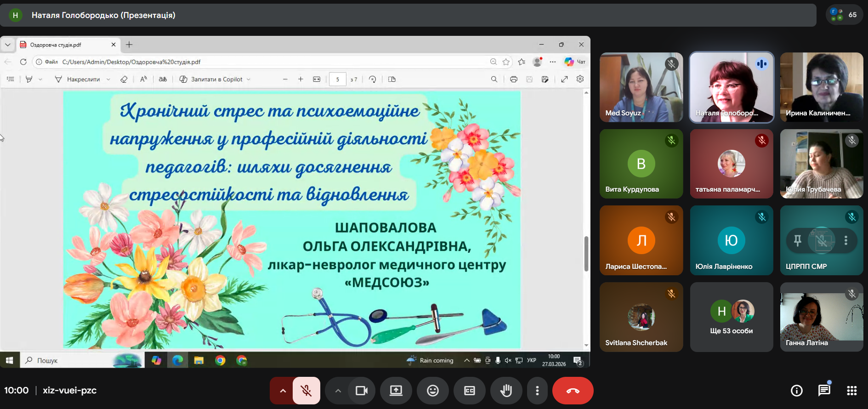This screenshot has width=868, height=409.
Task: Unmute the microphone in the bottom bar
Action: tap(306, 391)
